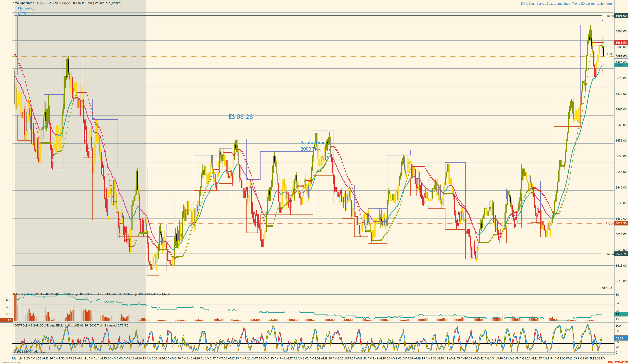Viewport: 628px width, 364px height.
Task: Select the orange 6628.50 R-Open price marker
Action: pos(621,224)
